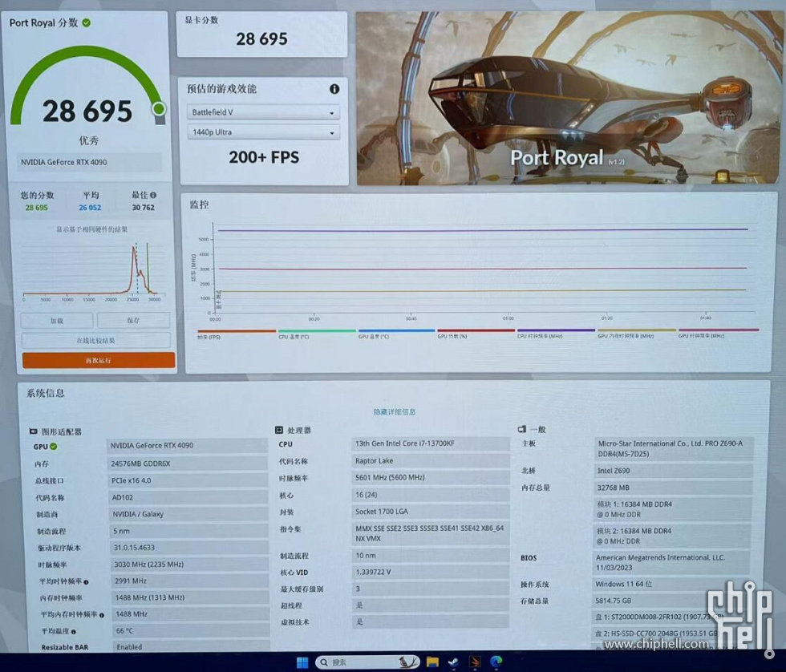Screen dimensions: 786x672
Task: Click the green marker on the score gauge
Action: [159, 108]
